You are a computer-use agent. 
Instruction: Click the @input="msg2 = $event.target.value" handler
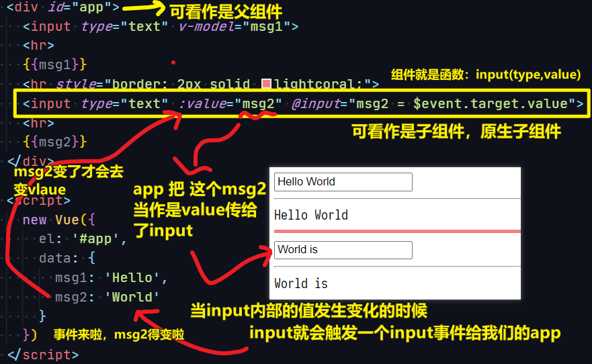point(433,103)
